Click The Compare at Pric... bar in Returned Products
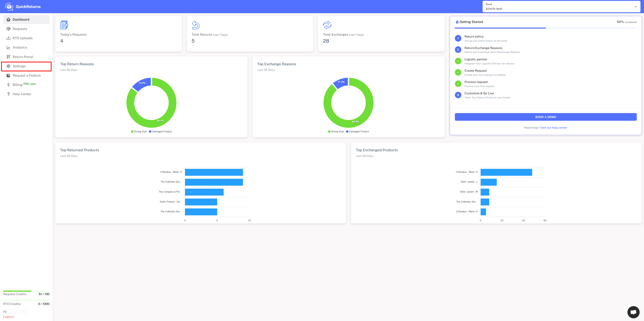This screenshot has height=321, width=644. tap(204, 192)
